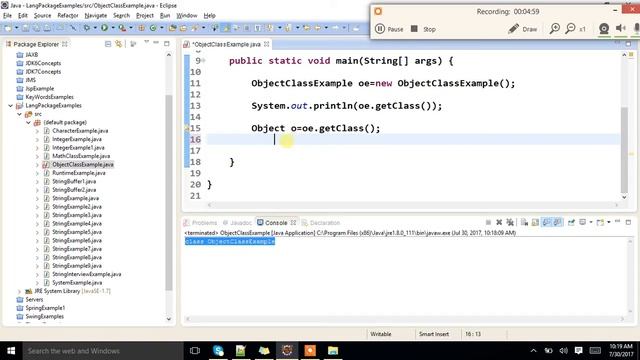Screen dimensions: 640x360
Task: Open the Display Selected Console dropdown
Action: (591, 222)
